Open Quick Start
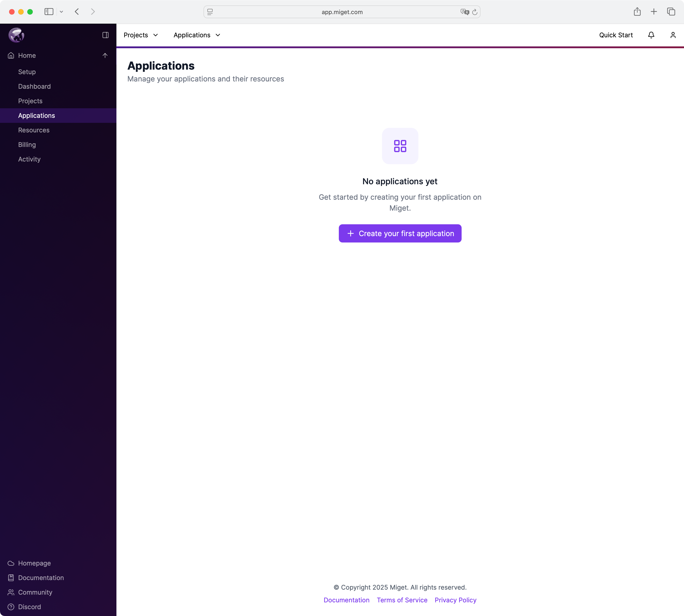Viewport: 684px width, 616px height. point(616,35)
